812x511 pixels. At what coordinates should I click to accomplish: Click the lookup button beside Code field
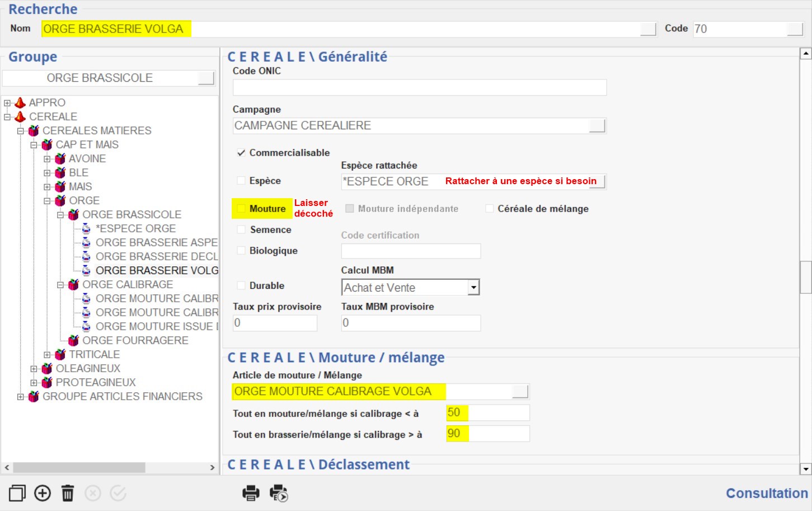[x=795, y=29]
